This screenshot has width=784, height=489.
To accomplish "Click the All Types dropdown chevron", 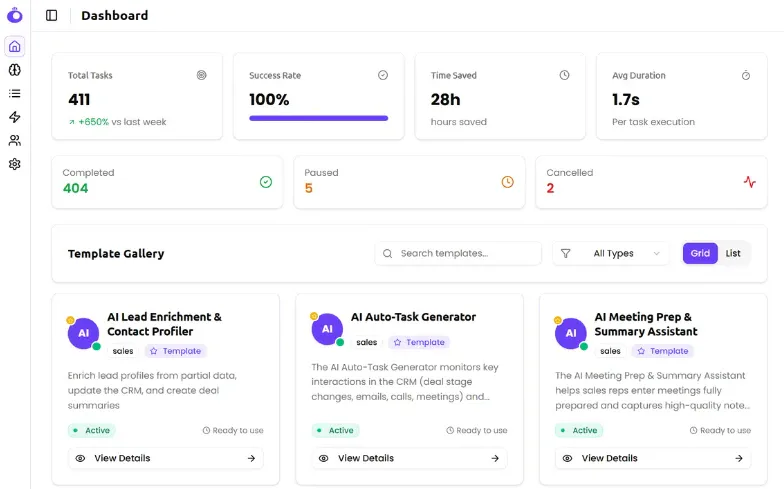I will 656,254.
